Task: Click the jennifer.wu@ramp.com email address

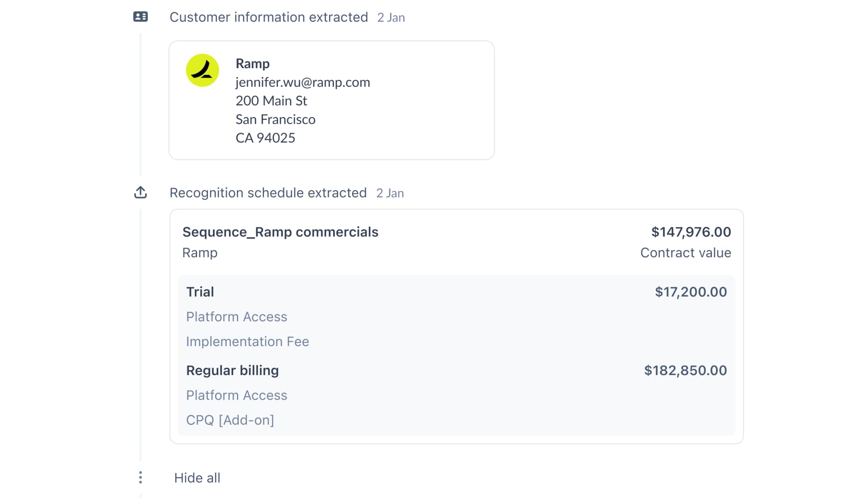Action: [302, 82]
